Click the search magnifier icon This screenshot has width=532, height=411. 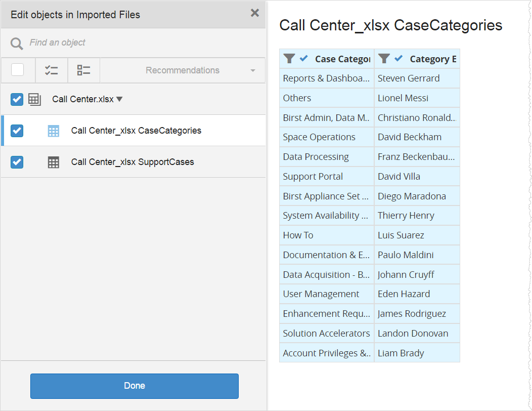(x=17, y=44)
